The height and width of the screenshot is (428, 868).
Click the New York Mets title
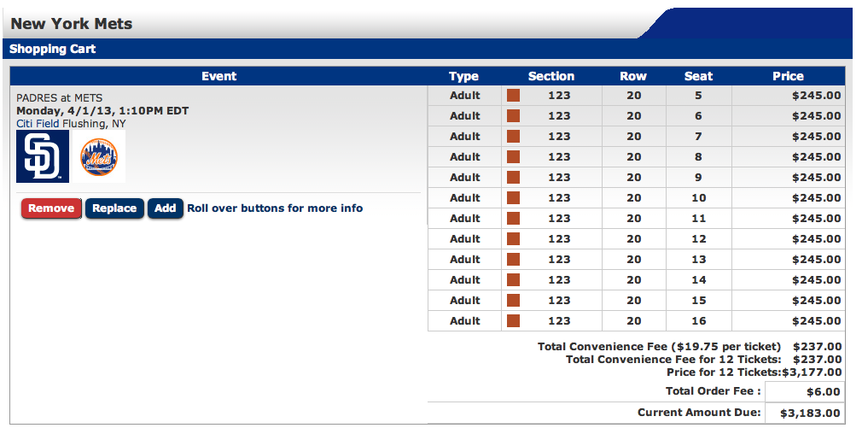[72, 24]
